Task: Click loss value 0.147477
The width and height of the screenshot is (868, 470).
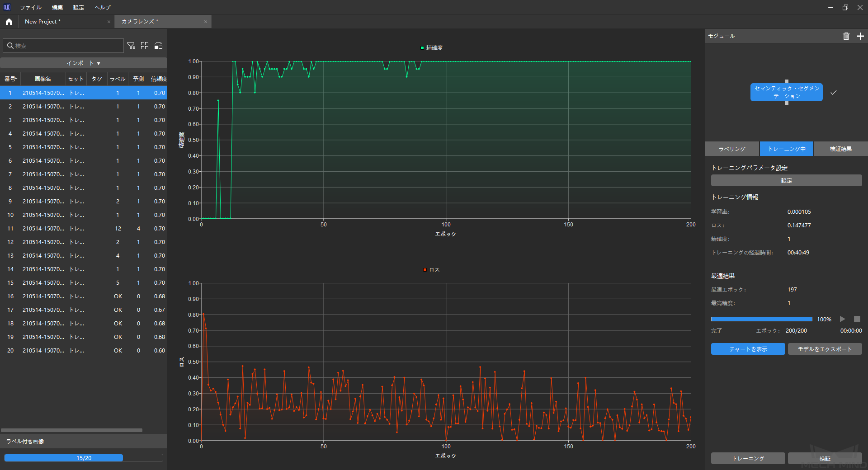Action: tap(799, 226)
